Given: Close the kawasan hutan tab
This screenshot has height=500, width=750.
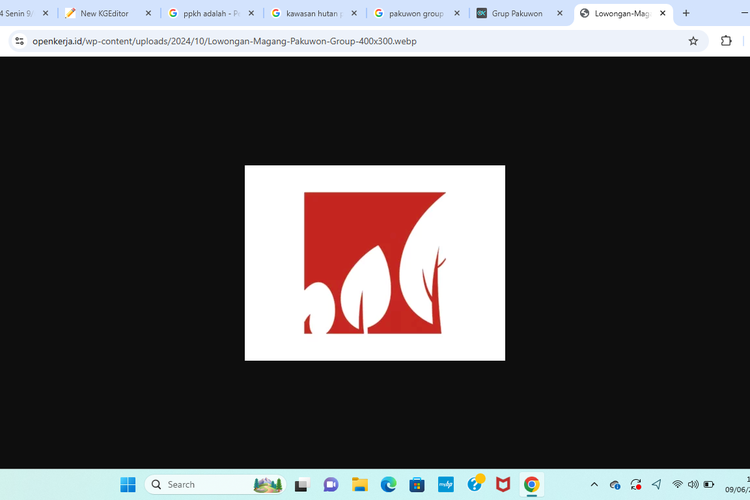Looking at the screenshot, I should coord(354,13).
